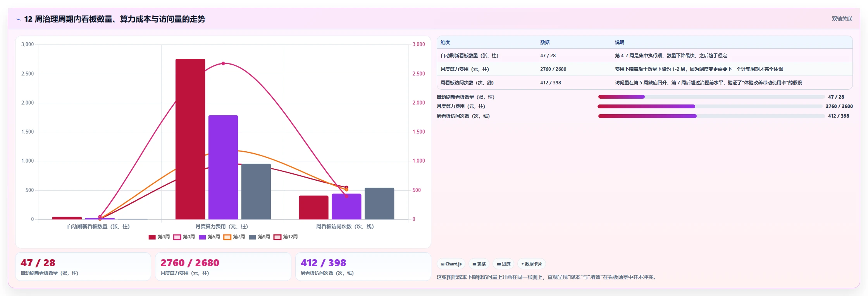Screen dimensions: 868x296
Task: Click the x-axis label 自动刷新看板数量（张，柱）
Action: pos(98,227)
